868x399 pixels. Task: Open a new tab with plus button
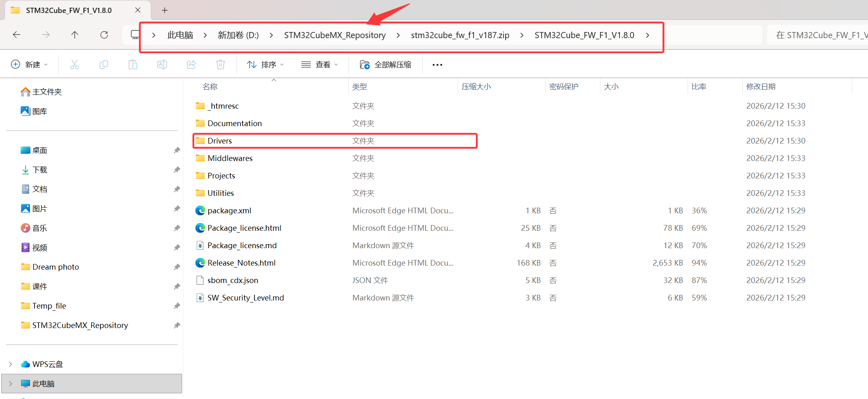(165, 11)
